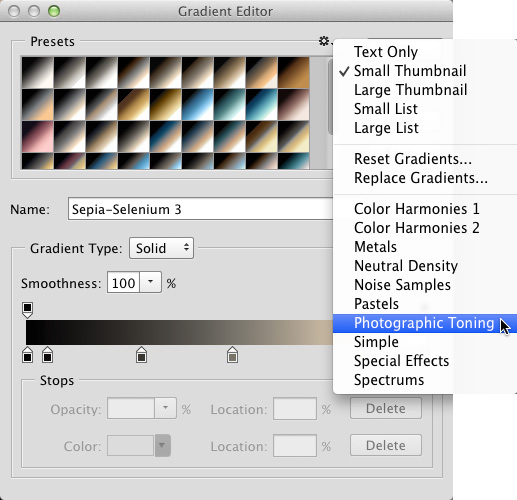Select the dark gray middle color stop
Viewport: 517px width, 500px height.
[x=142, y=355]
